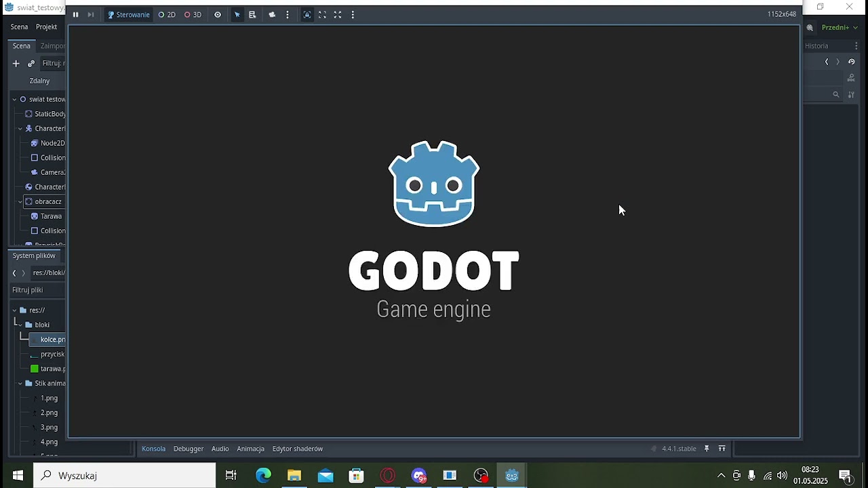The width and height of the screenshot is (868, 488).
Task: Click the res://bloki/ path field
Action: 49,273
